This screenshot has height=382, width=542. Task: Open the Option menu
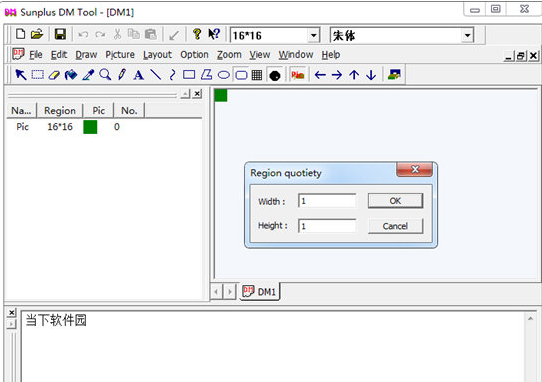tap(194, 55)
